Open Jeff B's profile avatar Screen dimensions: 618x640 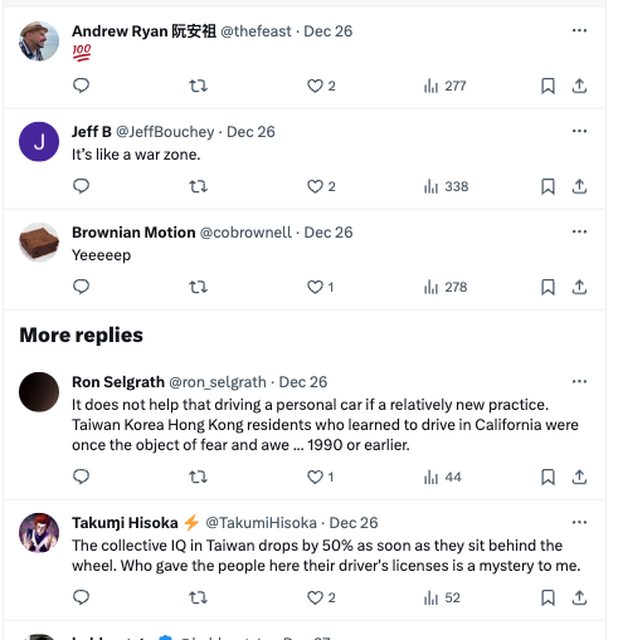[39, 143]
